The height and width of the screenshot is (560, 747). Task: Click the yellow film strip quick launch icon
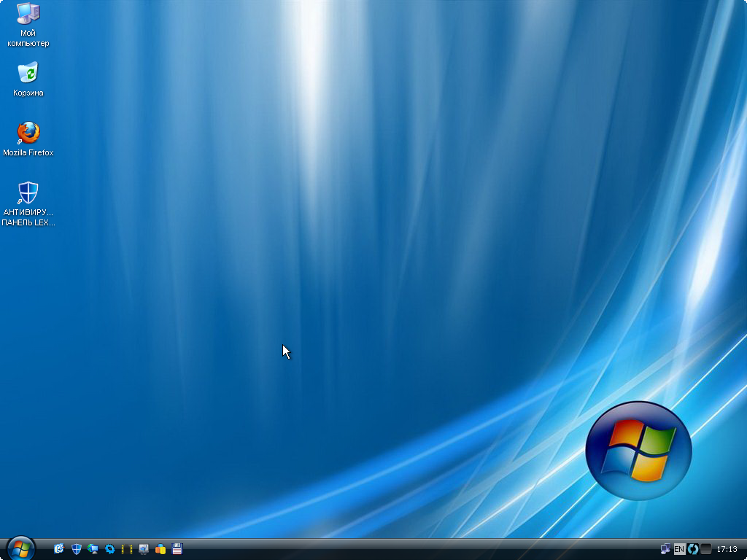[127, 549]
